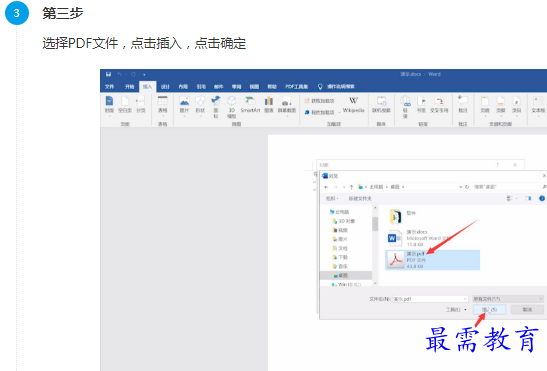This screenshot has width=547, height=371.
Task: Open the Shapes (形状) gallery
Action: pos(200,106)
